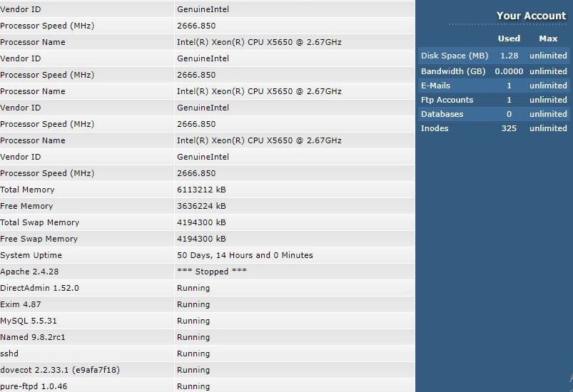Click unlimited in the Disk Space row
The image size is (573, 392).
(548, 56)
